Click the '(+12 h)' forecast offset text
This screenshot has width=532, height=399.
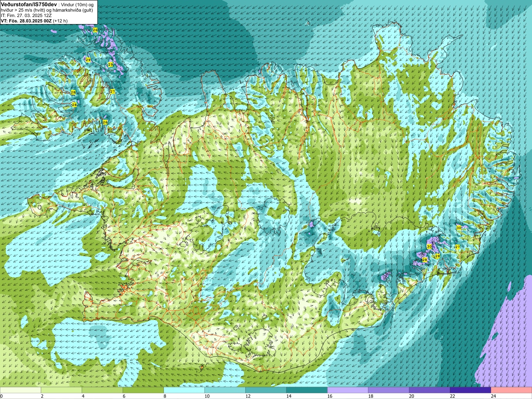tap(60, 20)
